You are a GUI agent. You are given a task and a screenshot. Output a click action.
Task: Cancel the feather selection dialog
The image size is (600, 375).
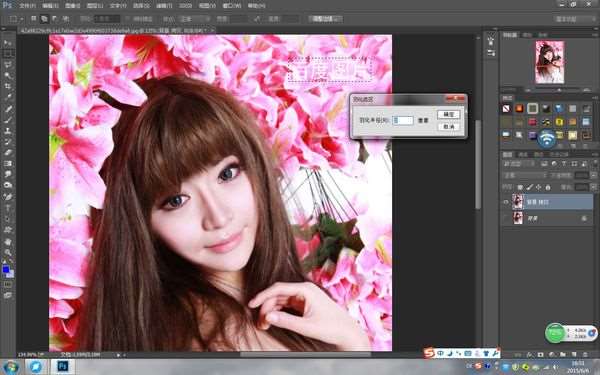pyautogui.click(x=448, y=126)
